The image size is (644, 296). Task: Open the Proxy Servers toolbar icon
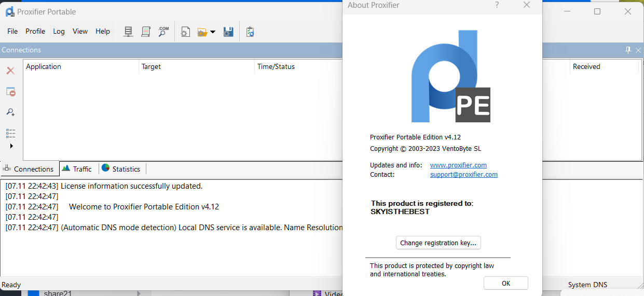tap(128, 32)
